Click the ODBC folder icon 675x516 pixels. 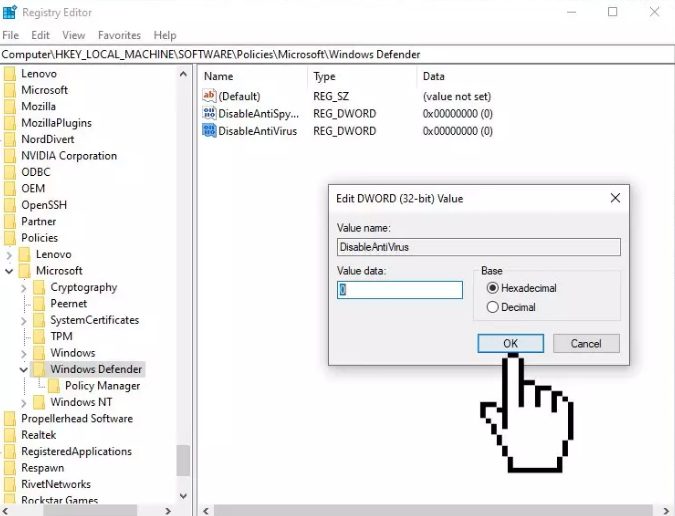[10, 172]
